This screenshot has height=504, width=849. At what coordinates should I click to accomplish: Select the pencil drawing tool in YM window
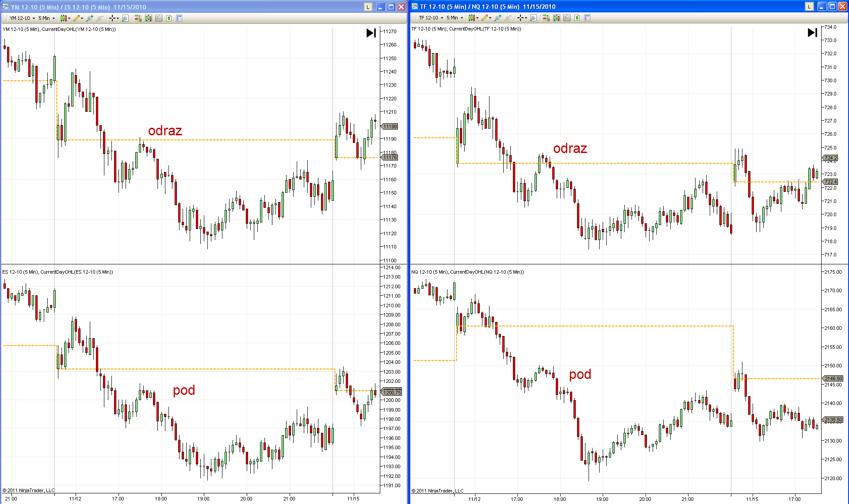click(x=77, y=18)
